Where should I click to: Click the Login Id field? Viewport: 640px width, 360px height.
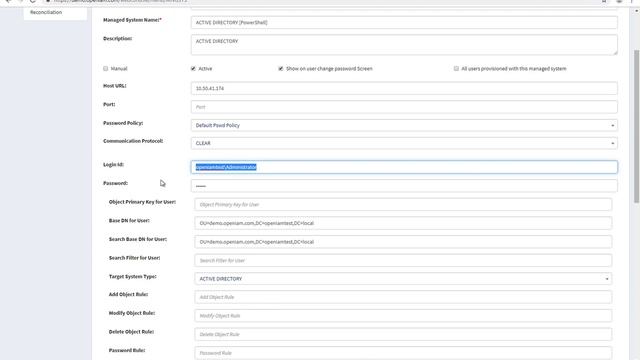pyautogui.click(x=404, y=167)
